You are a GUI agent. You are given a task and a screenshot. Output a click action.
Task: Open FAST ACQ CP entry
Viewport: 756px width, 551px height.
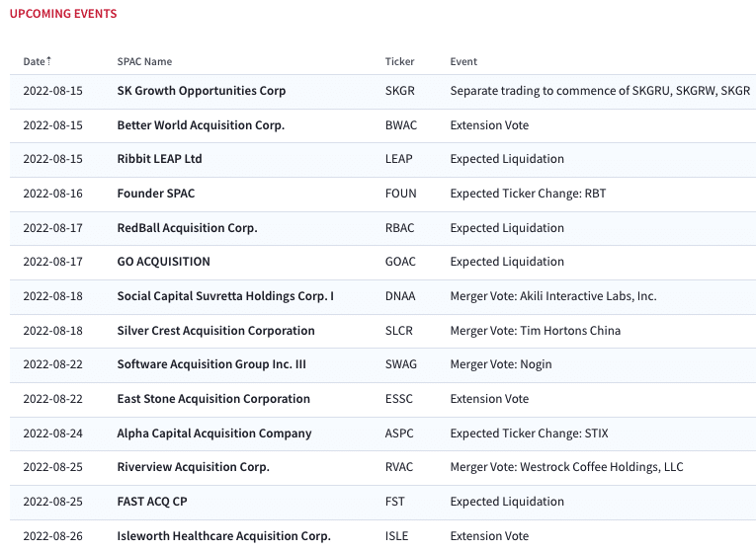[152, 502]
